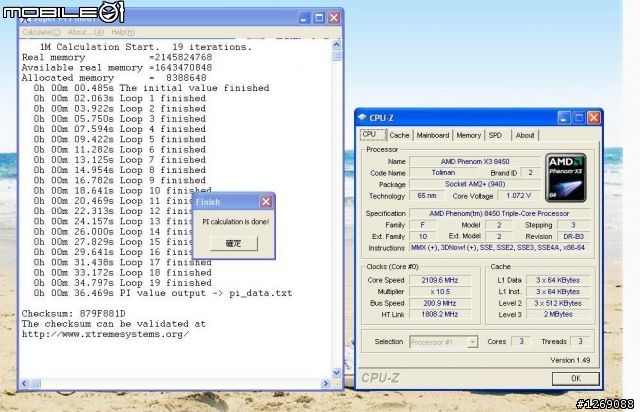The height and width of the screenshot is (412, 640).
Task: Click the Super PI horizontal scrollbar left arrow
Action: (x=24, y=383)
